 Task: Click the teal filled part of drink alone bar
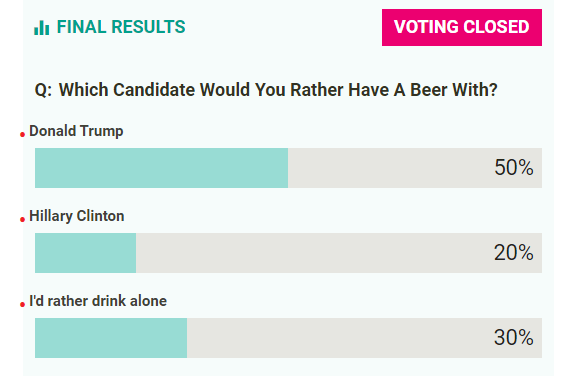coord(111,338)
